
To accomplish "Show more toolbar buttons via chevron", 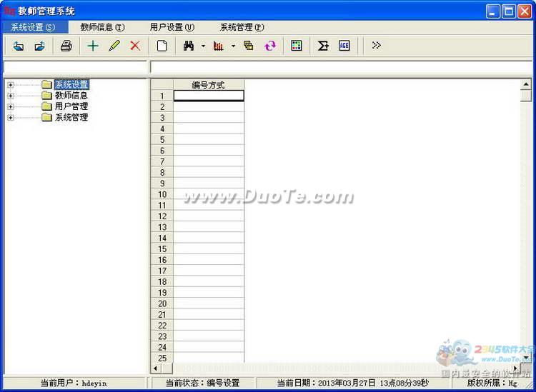I will [x=377, y=46].
